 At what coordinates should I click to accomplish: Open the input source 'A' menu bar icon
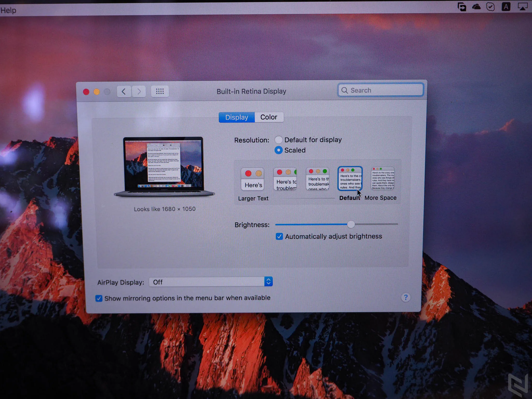click(506, 6)
